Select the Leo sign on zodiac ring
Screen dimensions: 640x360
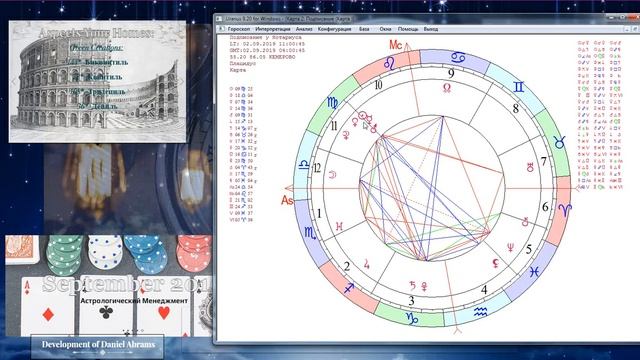[x=389, y=63]
